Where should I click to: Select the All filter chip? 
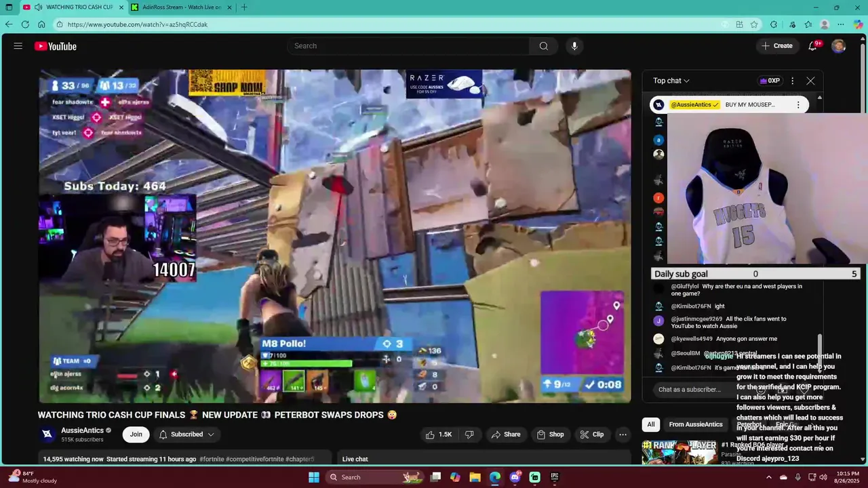click(x=651, y=424)
